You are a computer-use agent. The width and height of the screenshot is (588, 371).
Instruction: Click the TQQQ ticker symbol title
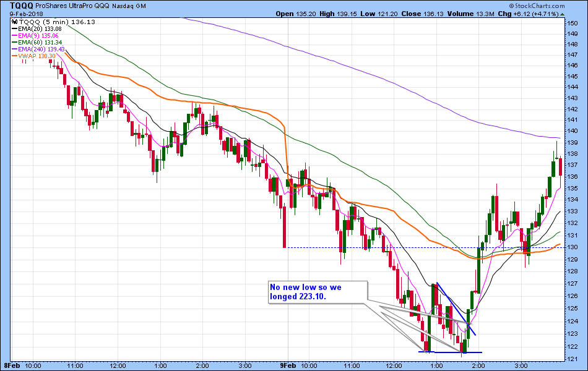pyautogui.click(x=22, y=6)
